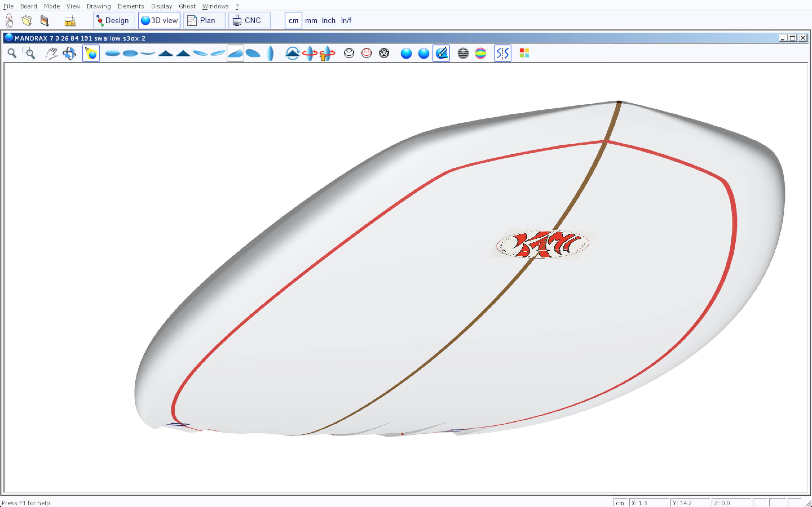
Task: Click the logo decal on the board
Action: (x=542, y=244)
